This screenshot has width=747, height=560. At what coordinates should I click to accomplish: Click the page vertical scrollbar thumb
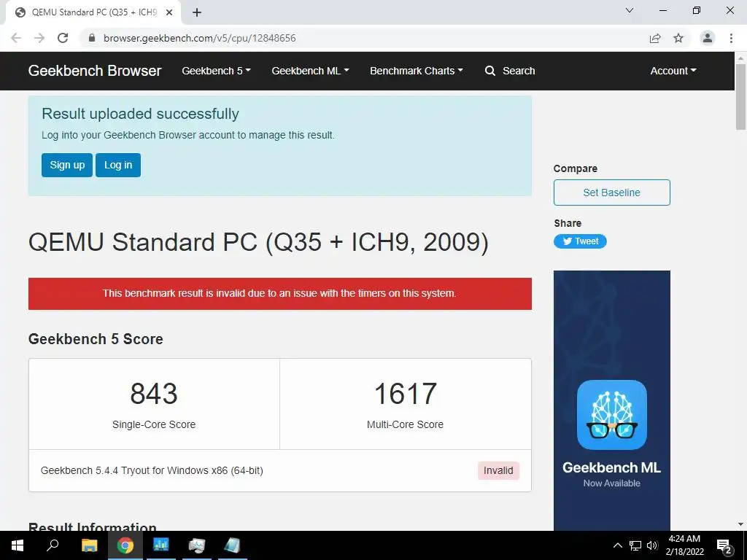(x=740, y=97)
